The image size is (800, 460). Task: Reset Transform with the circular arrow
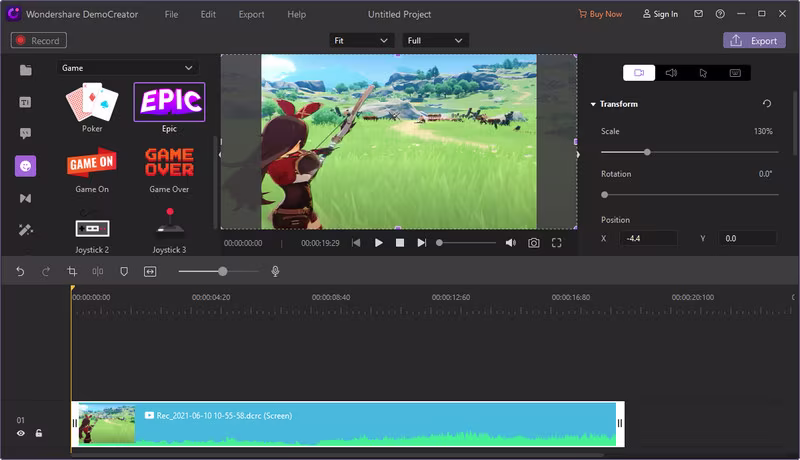767,104
